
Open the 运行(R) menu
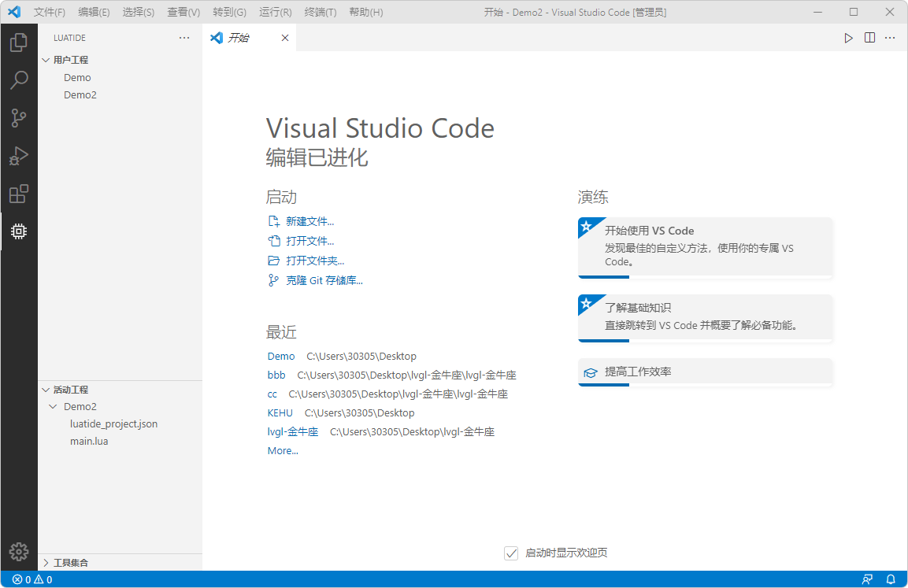275,12
